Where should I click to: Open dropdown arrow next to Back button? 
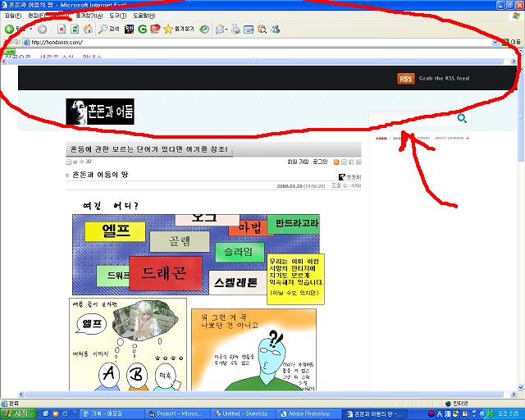point(31,30)
